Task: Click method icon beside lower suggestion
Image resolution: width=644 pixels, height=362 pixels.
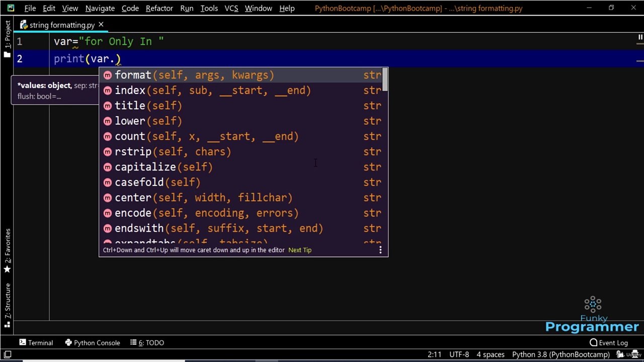Action: [107, 121]
